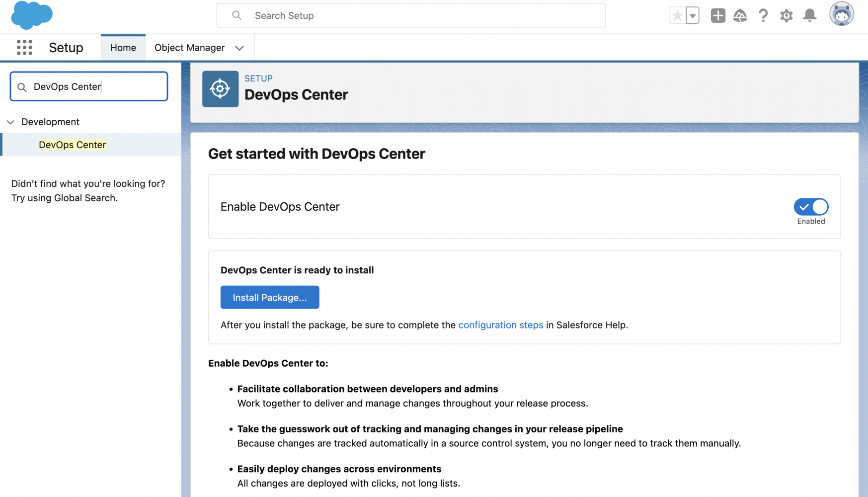Screen dimensions: 868x497
Task: Open Trailhead guidance center icon
Action: tap(740, 15)
